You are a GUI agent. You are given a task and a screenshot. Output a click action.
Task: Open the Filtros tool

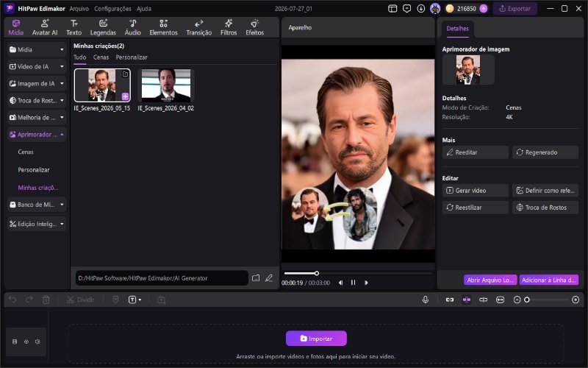click(229, 27)
